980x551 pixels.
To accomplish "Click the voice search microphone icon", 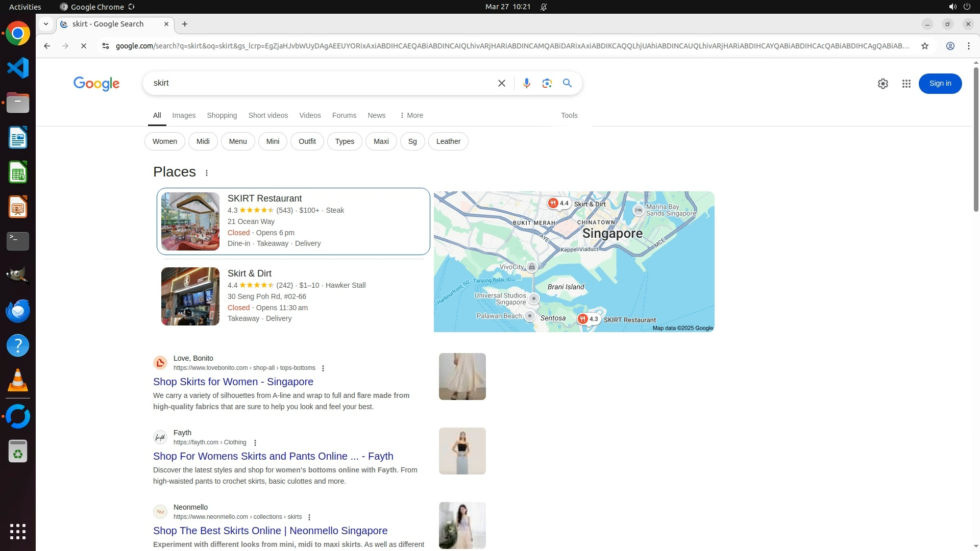I will click(x=526, y=83).
